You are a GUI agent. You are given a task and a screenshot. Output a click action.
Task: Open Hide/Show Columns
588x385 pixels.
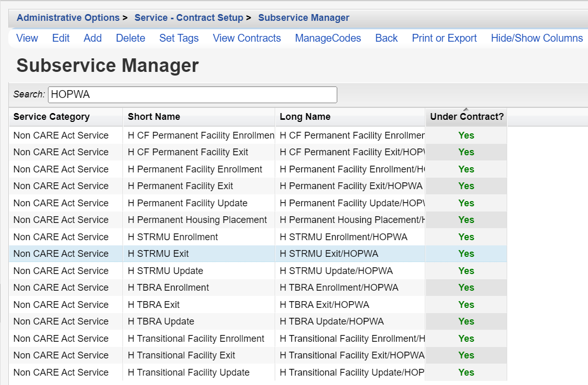point(536,38)
